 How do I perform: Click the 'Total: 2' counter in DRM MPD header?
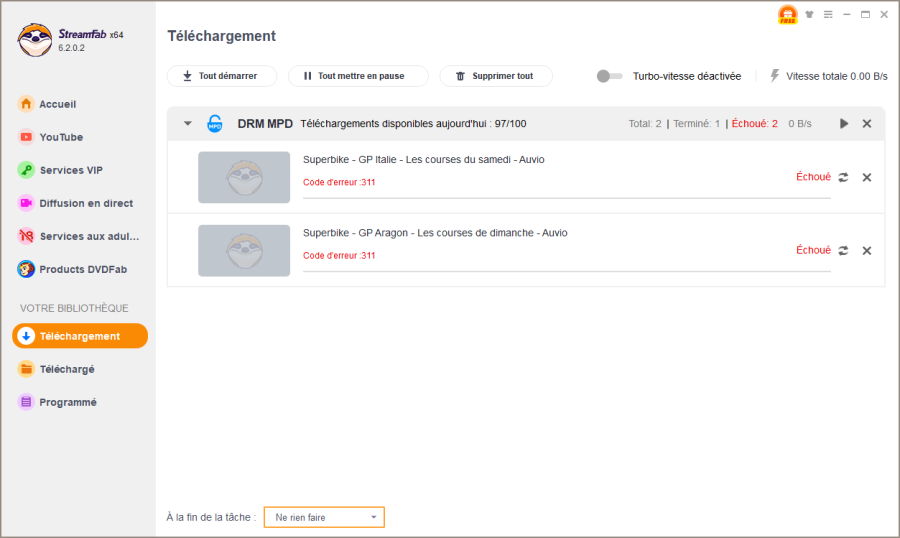point(645,123)
